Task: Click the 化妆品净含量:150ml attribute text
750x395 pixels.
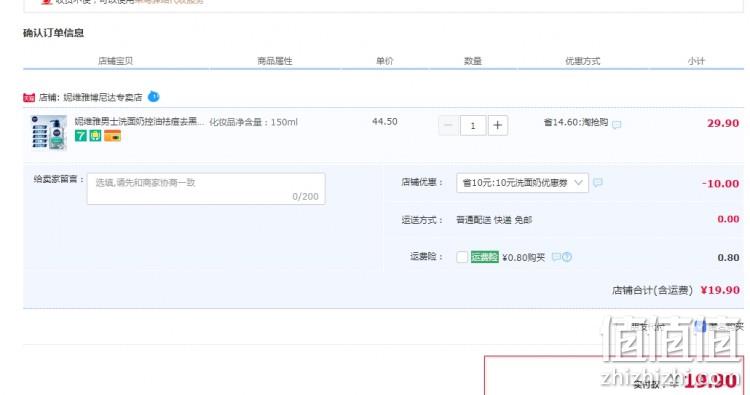Action: click(253, 122)
